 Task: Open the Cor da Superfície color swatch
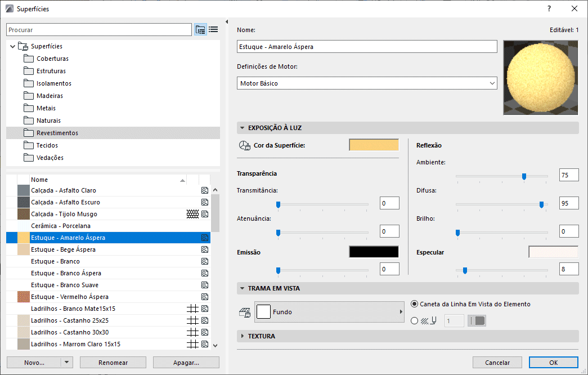[x=374, y=145]
